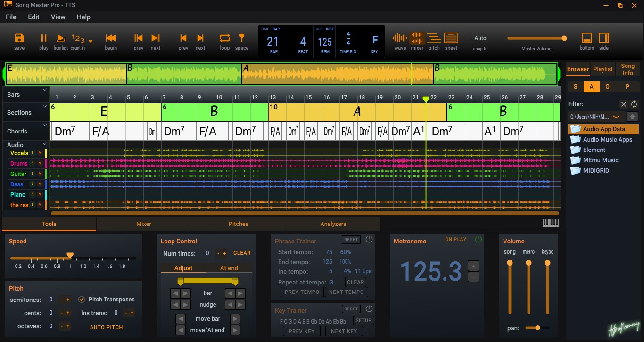Click the PREV KEY button
Viewport: 644px width, 342px height.
pyautogui.click(x=302, y=331)
